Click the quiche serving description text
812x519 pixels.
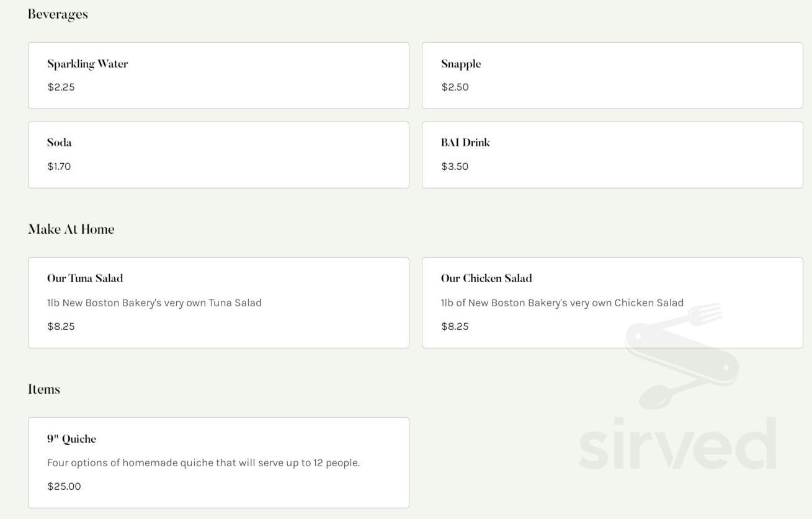tap(203, 463)
